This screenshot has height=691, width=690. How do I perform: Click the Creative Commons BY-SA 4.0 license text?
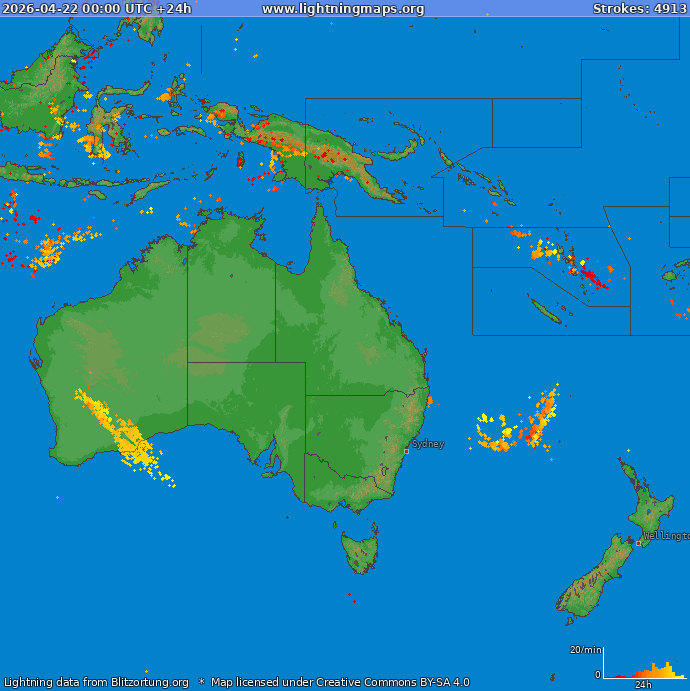pos(340,682)
